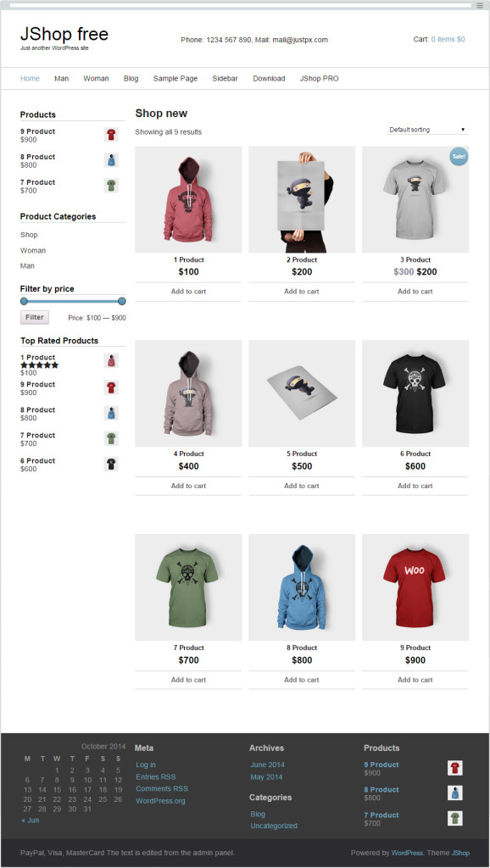Click pink hoodie thumbnail in Top Rated Products
This screenshot has width=490, height=868.
[111, 361]
